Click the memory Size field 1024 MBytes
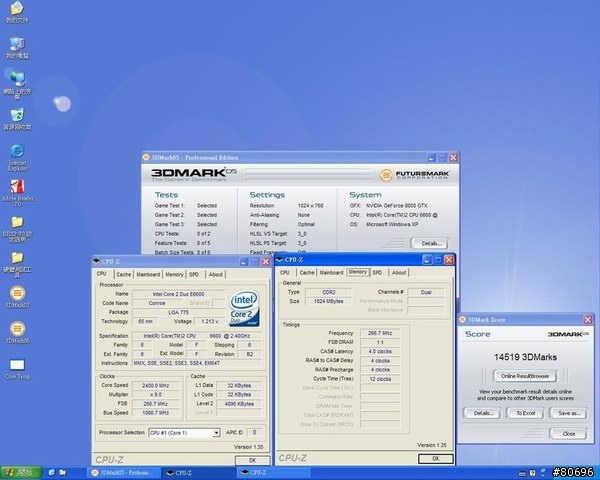Viewport: 600px width, 480px height. coord(328,301)
